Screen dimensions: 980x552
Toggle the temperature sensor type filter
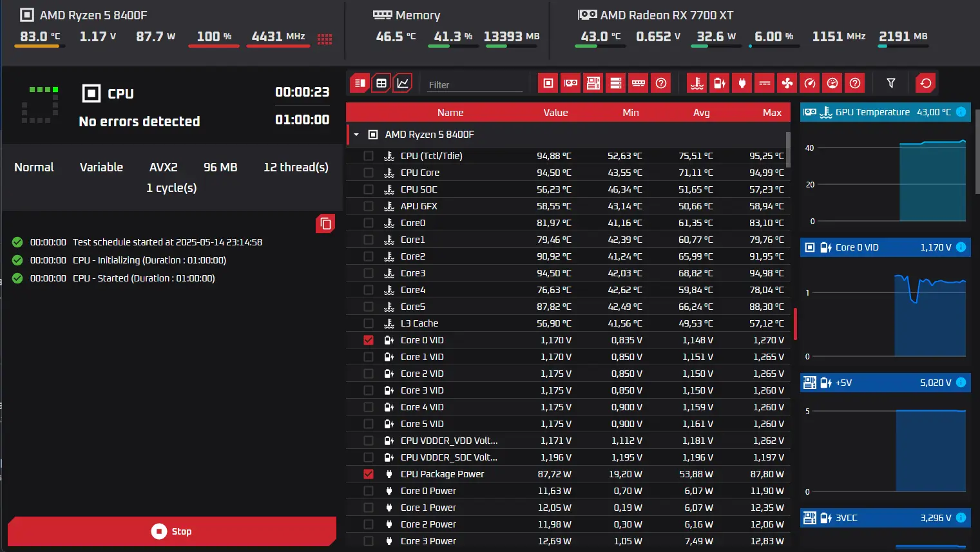coord(697,83)
